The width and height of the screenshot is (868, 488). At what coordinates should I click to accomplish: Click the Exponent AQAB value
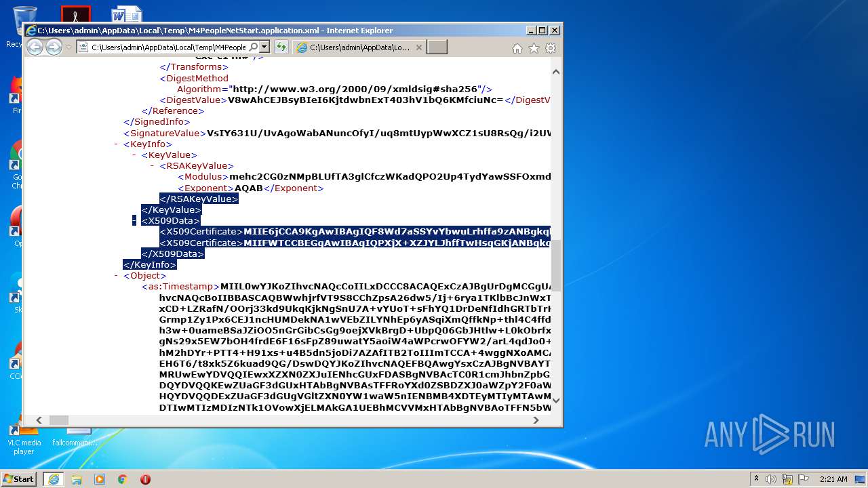pos(248,188)
